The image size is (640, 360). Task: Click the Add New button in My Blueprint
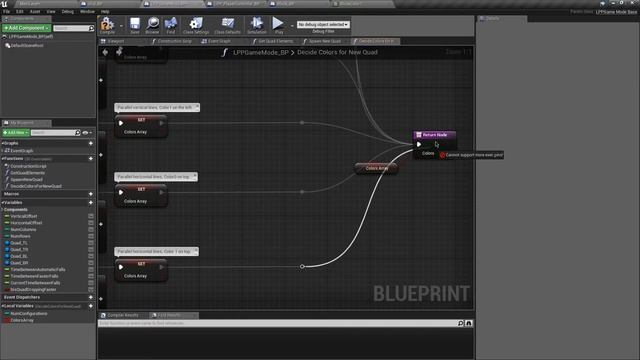16,133
